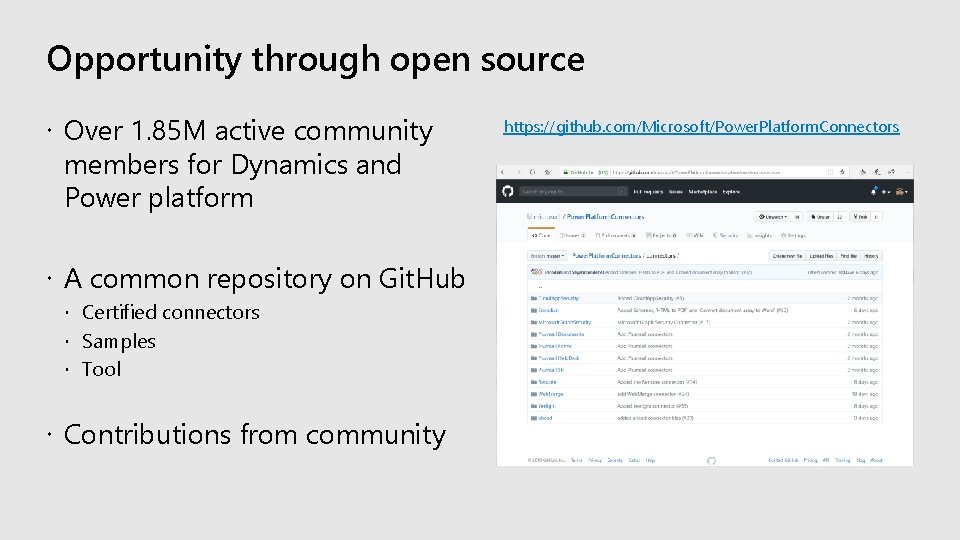Click the browser share icon
960x540 pixels.
(x=892, y=172)
